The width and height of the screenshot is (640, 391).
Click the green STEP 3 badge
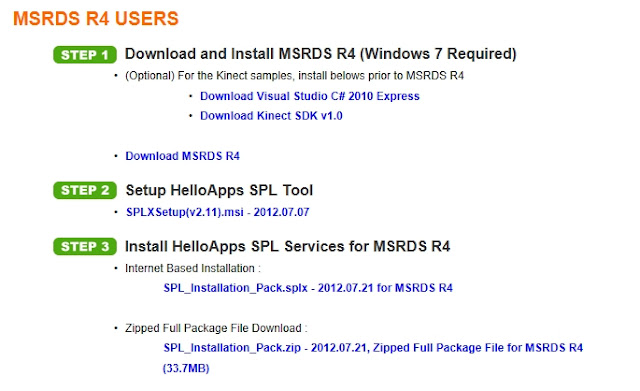tap(85, 247)
